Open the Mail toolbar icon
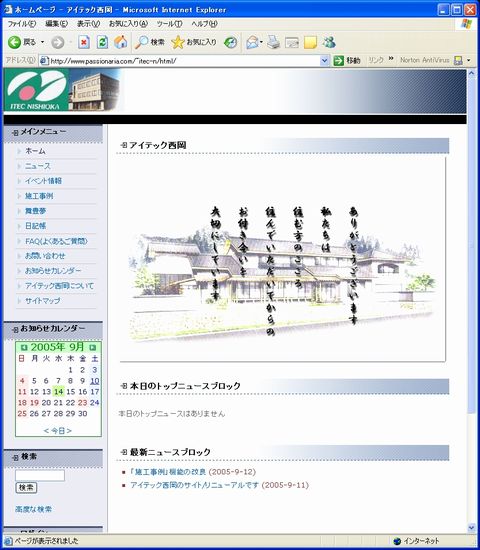Image resolution: width=480 pixels, height=550 pixels. (252, 42)
